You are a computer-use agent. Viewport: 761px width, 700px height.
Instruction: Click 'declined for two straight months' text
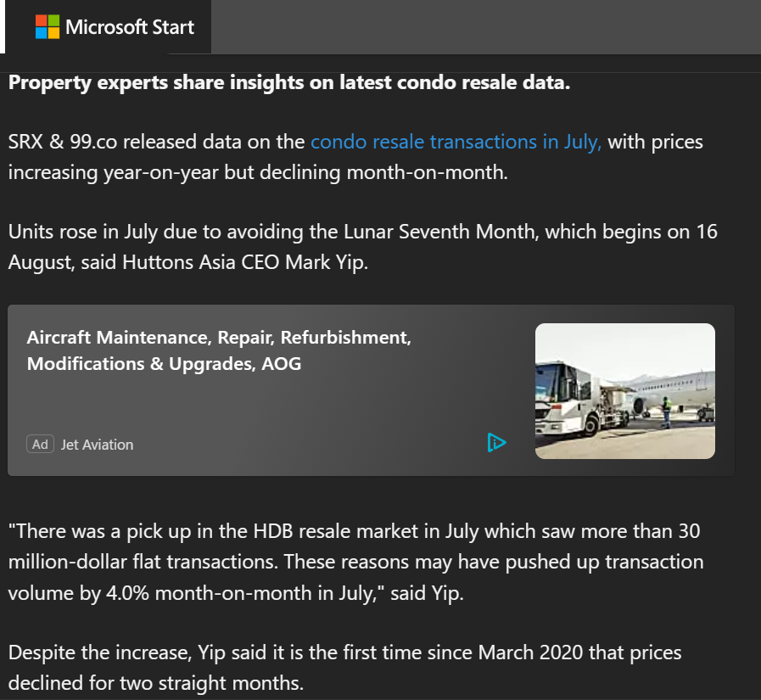coord(155,683)
